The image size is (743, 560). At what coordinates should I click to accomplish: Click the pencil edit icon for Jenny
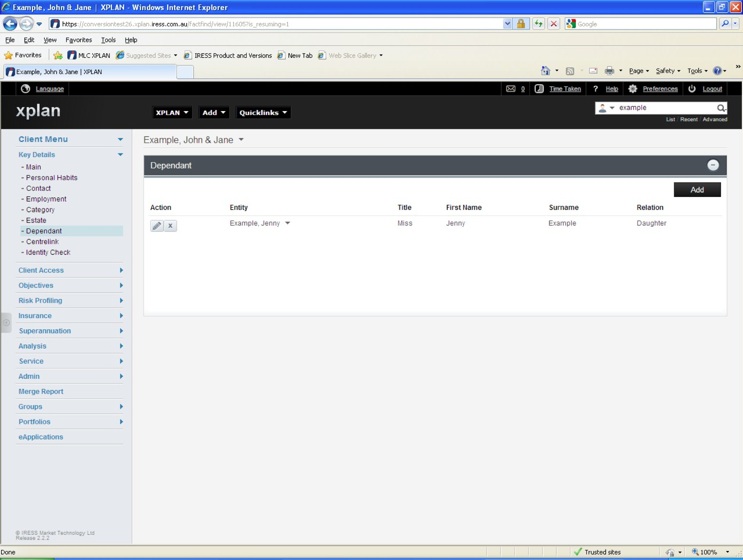pyautogui.click(x=157, y=226)
